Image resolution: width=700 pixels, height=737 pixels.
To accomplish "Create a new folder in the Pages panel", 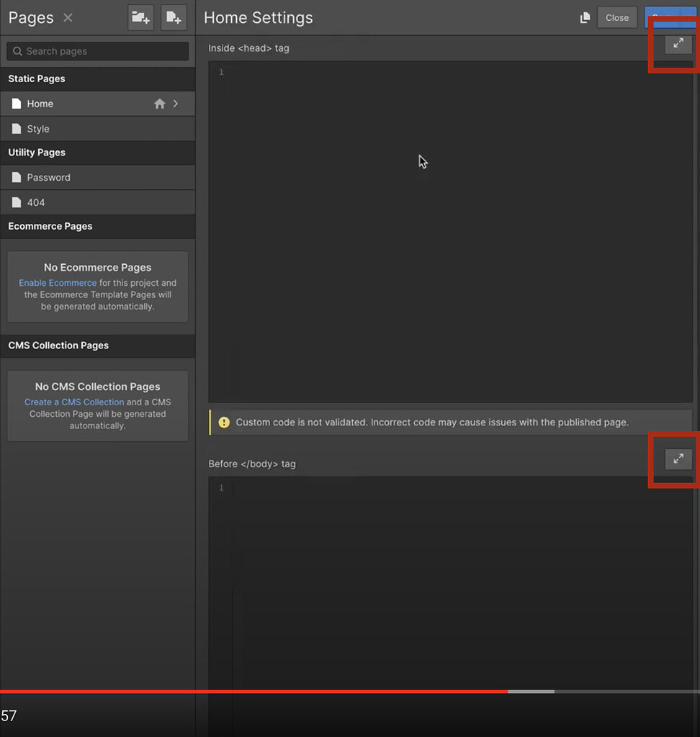I will tap(140, 17).
